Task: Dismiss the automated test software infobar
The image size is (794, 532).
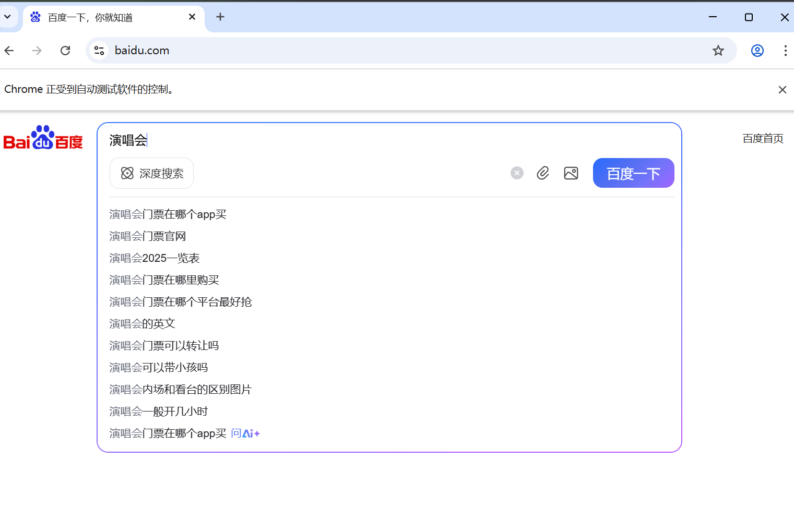Action: click(x=782, y=90)
